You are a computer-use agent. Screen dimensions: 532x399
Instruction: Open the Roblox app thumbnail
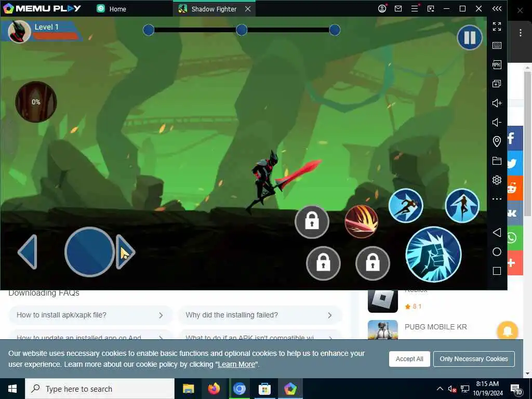[x=383, y=301]
